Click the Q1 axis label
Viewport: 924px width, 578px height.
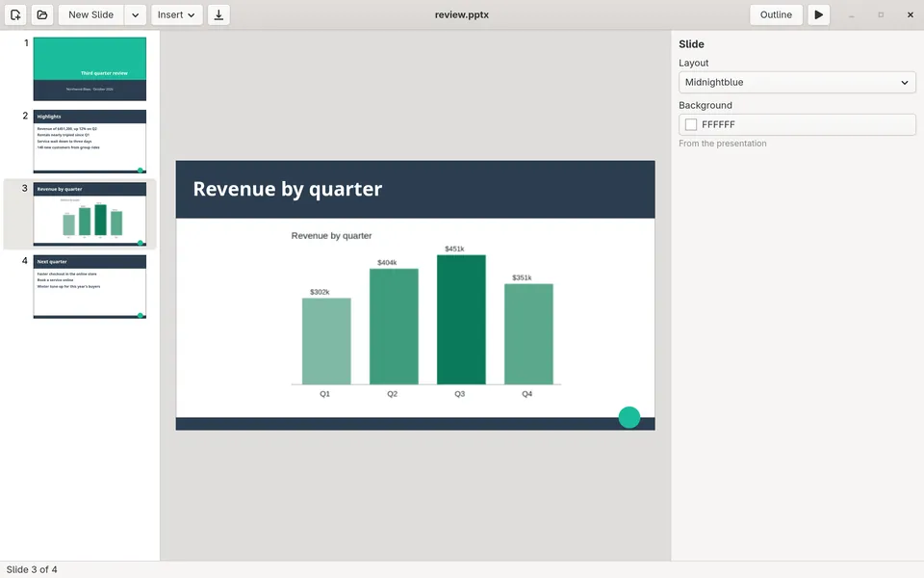(324, 393)
